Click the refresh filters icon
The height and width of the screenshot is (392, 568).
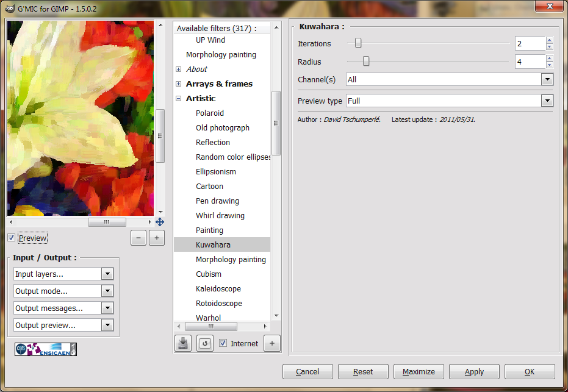204,343
